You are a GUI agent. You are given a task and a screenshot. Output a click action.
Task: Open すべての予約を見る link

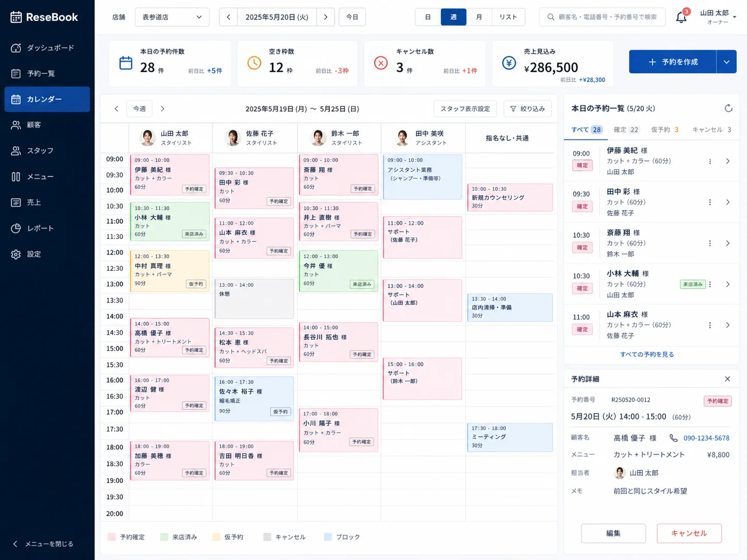tap(647, 354)
